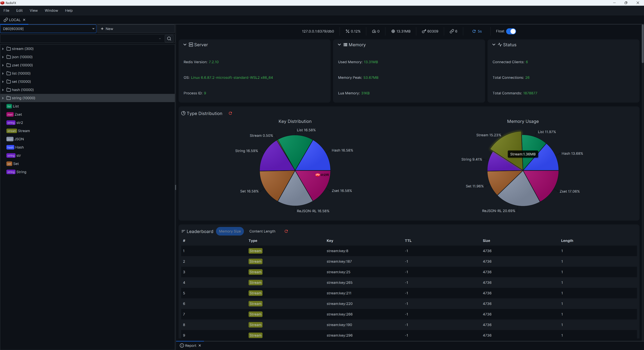
Task: Click the Total Commands value 1878877
Action: [x=530, y=93]
